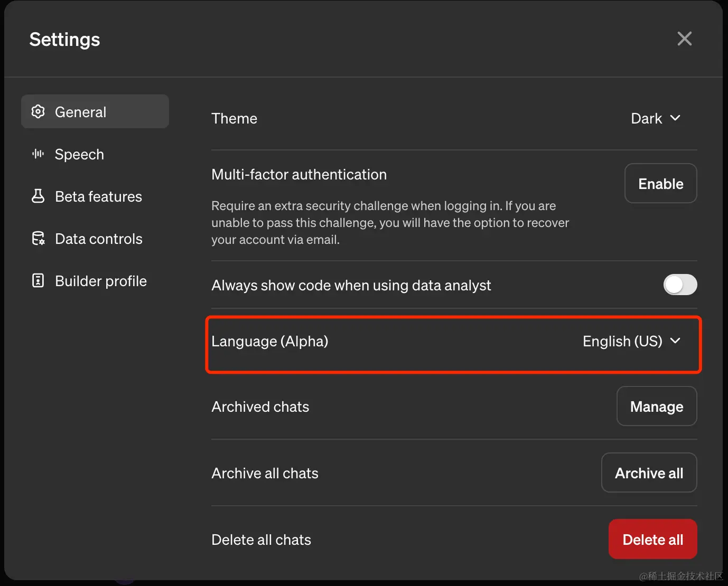Click the red Delete all button
The height and width of the screenshot is (586, 728).
[x=652, y=540]
